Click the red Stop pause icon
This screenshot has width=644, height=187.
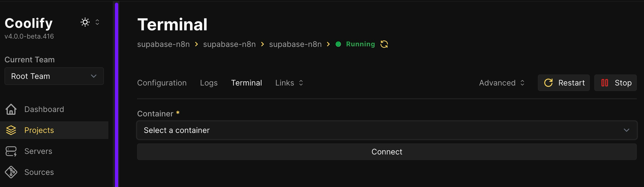tap(605, 83)
